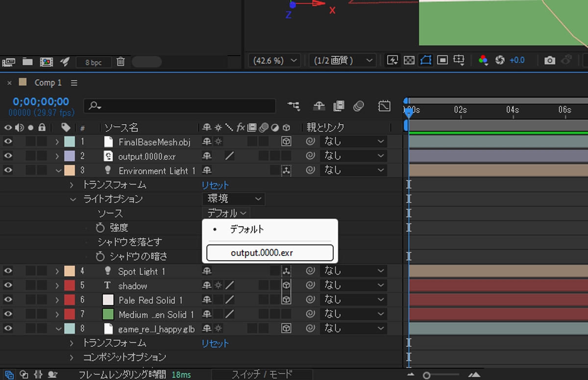Enable Motion Blur for the composition
Image resolution: width=588 pixels, height=380 pixels.
coord(359,106)
